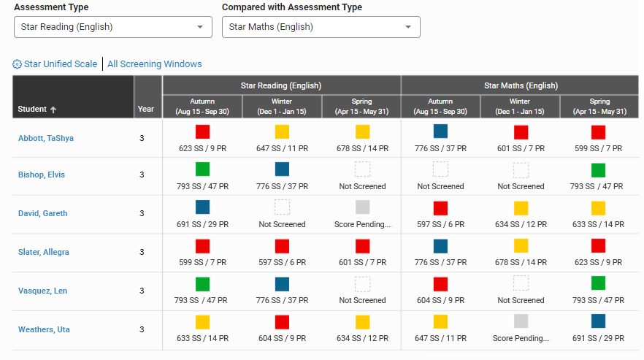Click the sort arrow next to Student
This screenshot has height=360, width=644.
tap(53, 110)
